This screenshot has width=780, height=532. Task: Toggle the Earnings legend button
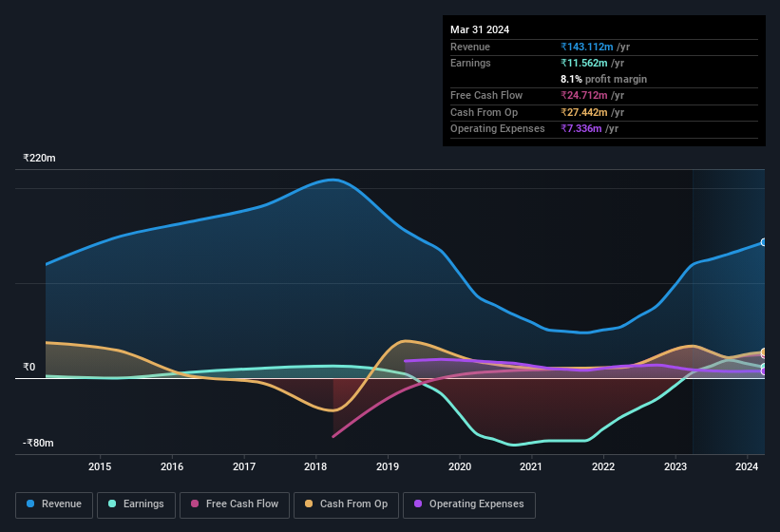(136, 504)
